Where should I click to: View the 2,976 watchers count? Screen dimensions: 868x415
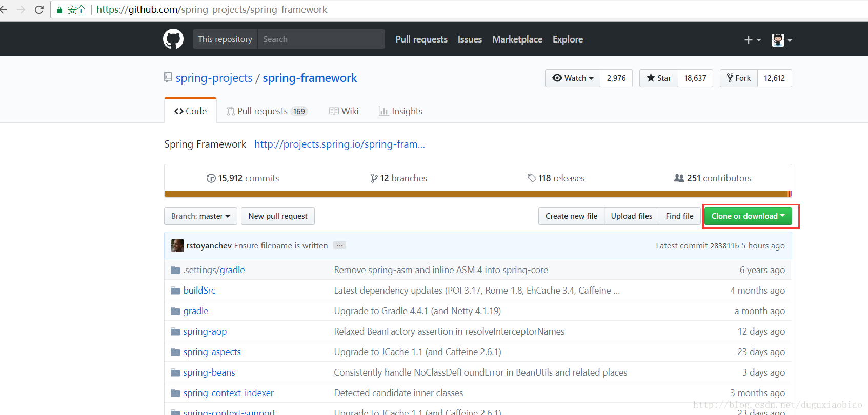pos(616,78)
